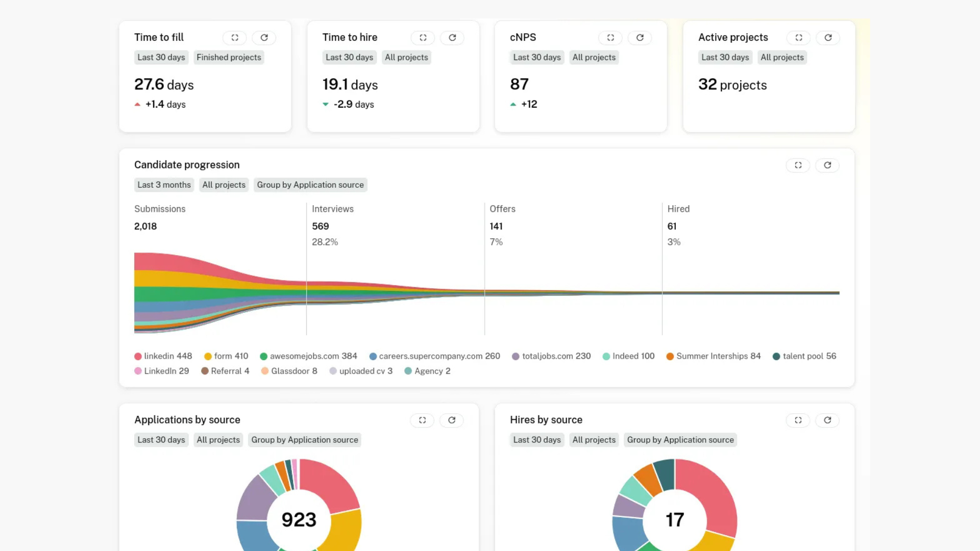
Task: Refresh the Candidate progression chart
Action: (827, 165)
